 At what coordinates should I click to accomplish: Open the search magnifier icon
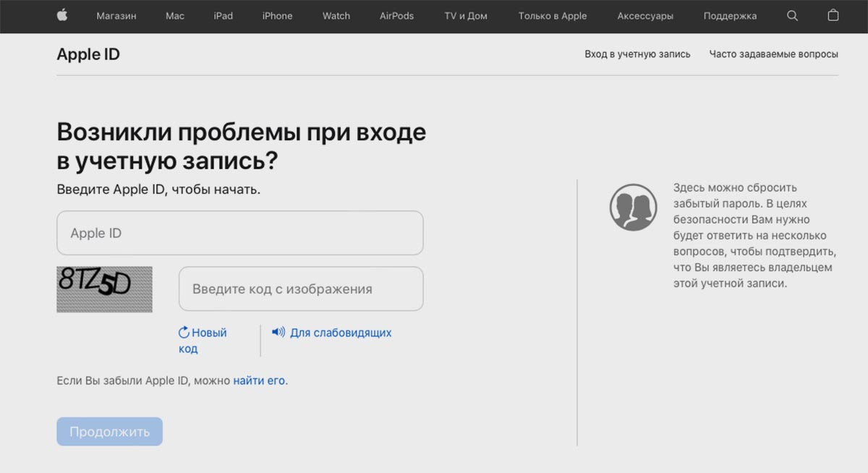tap(792, 15)
